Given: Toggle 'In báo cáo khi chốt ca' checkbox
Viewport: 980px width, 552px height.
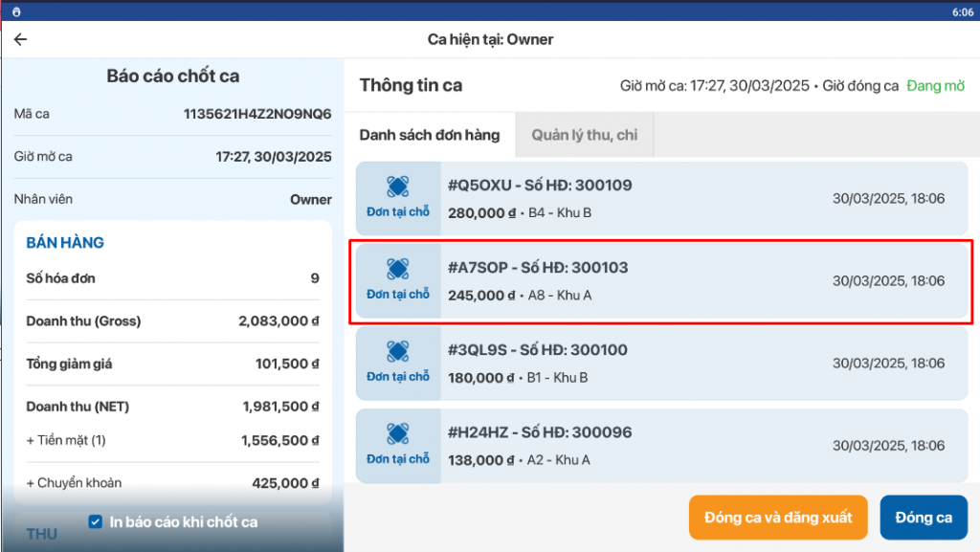Looking at the screenshot, I should tap(95, 521).
